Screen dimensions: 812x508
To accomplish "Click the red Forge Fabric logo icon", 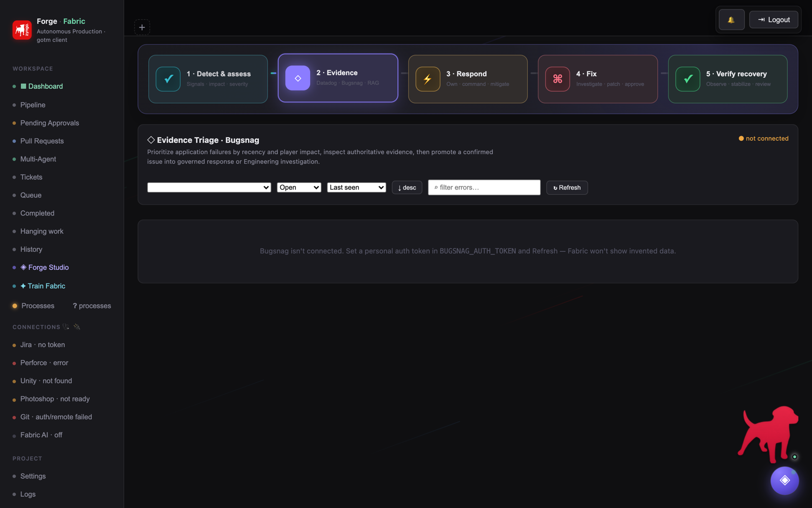I will click(x=22, y=30).
